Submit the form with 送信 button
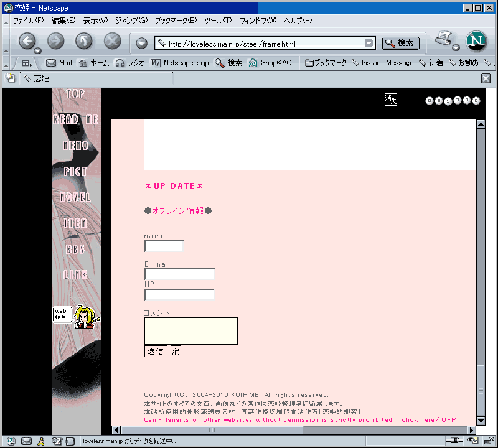 156,352
